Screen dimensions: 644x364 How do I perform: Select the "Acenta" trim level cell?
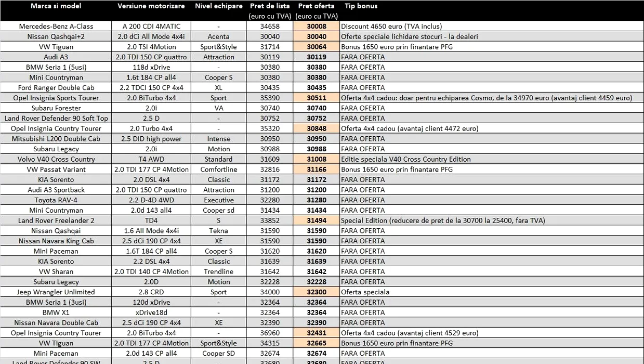(219, 36)
